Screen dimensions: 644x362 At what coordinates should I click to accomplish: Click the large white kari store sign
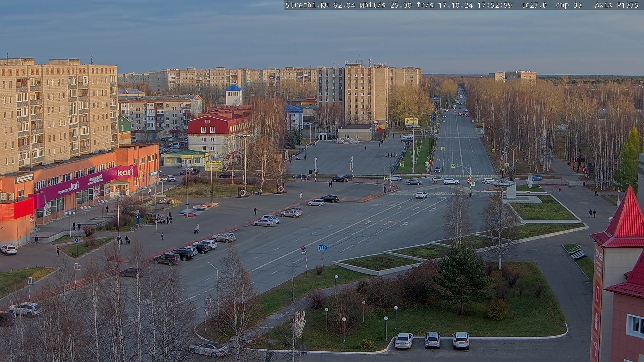pos(126,172)
